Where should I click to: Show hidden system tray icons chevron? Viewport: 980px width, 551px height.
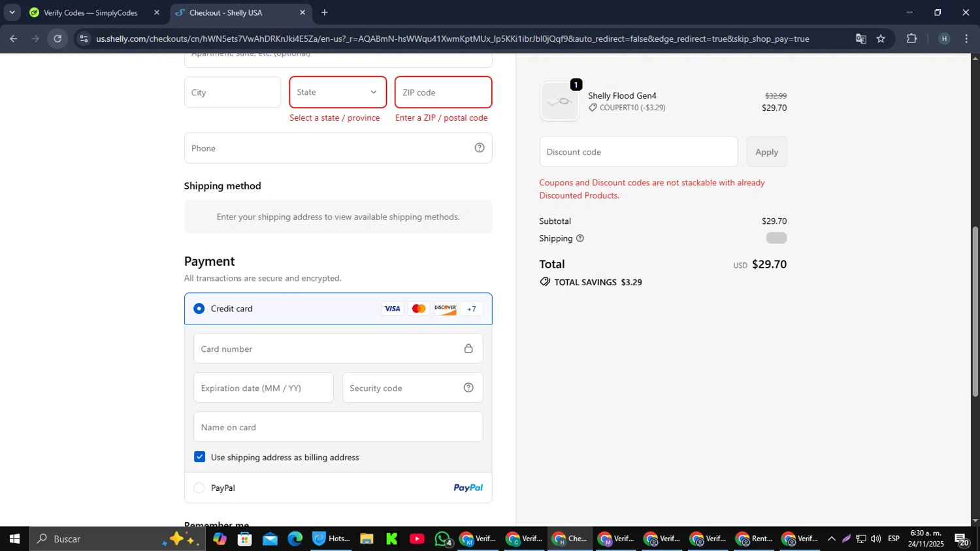[831, 539]
